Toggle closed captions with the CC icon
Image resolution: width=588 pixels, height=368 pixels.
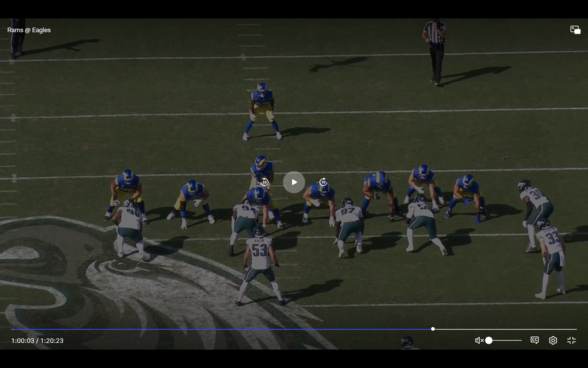click(x=534, y=340)
